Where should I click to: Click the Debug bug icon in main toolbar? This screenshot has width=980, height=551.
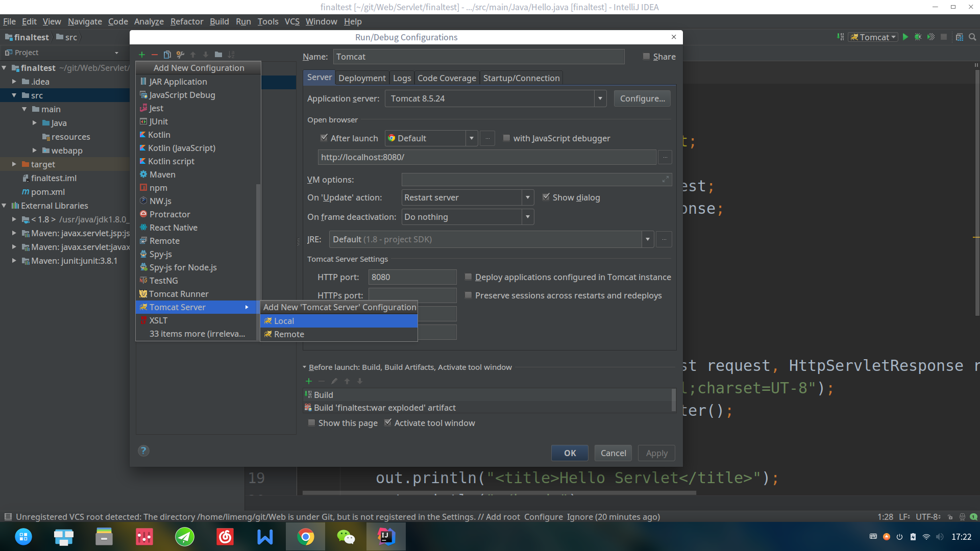point(918,37)
